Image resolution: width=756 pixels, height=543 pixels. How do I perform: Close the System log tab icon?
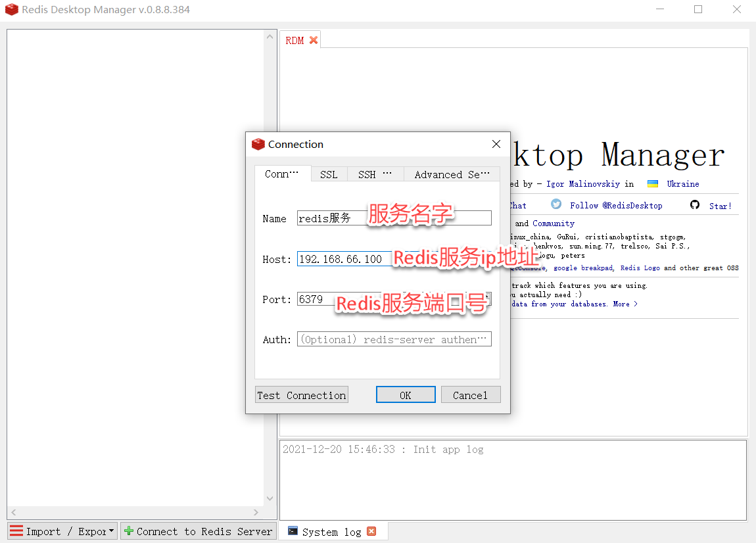coord(371,531)
